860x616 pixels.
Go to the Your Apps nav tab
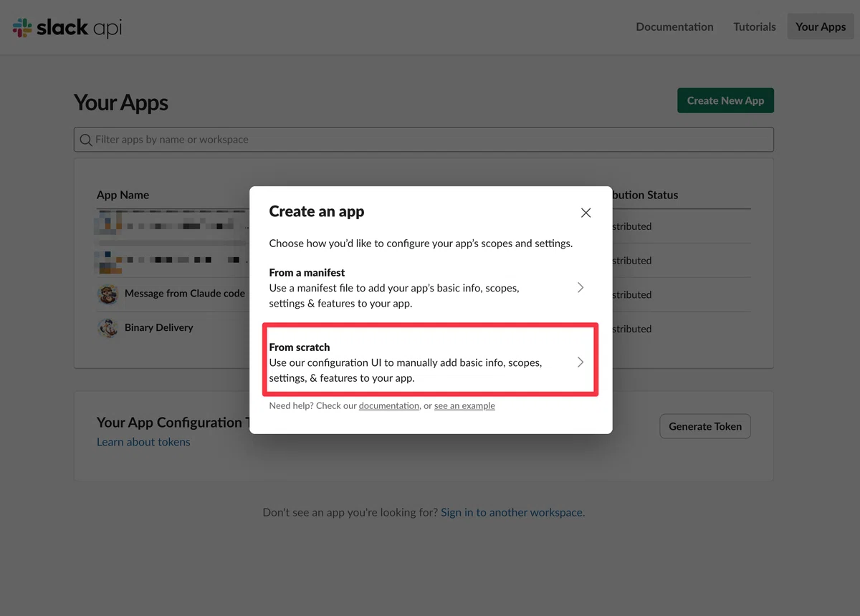click(x=821, y=27)
